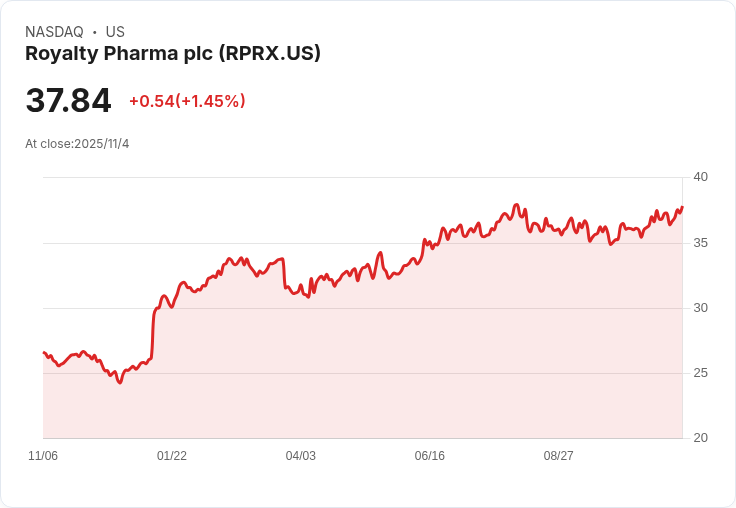Viewport: 736px width, 508px height.
Task: Click the US market label
Action: (x=115, y=32)
